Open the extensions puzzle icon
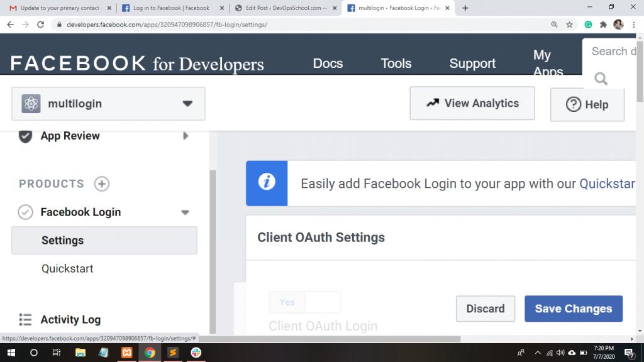The height and width of the screenshot is (362, 644). pos(603,25)
